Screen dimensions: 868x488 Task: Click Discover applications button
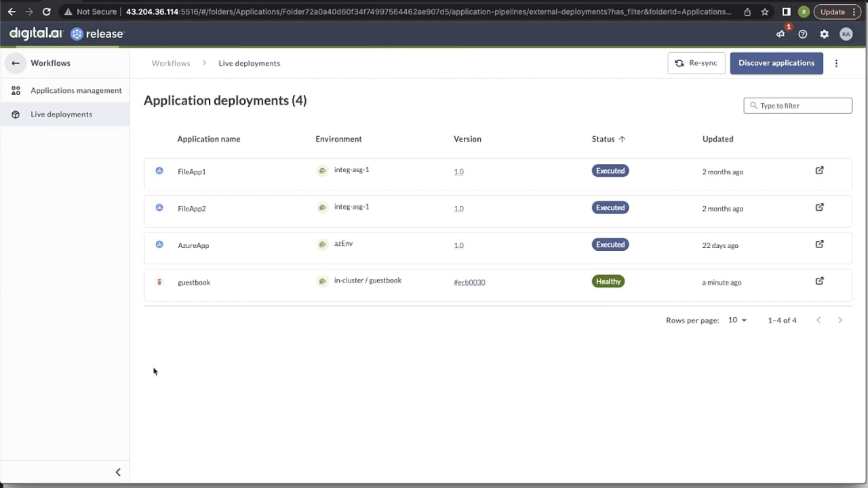click(x=776, y=63)
